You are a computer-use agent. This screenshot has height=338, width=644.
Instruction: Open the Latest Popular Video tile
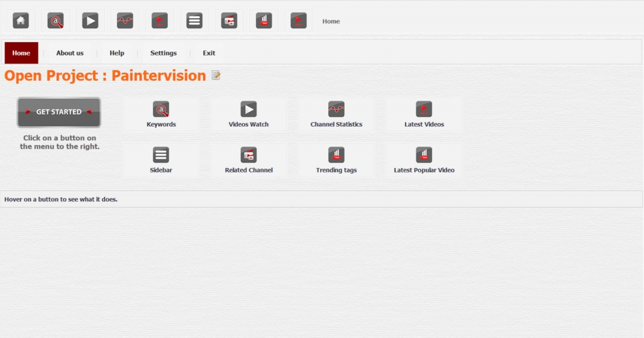pyautogui.click(x=424, y=161)
